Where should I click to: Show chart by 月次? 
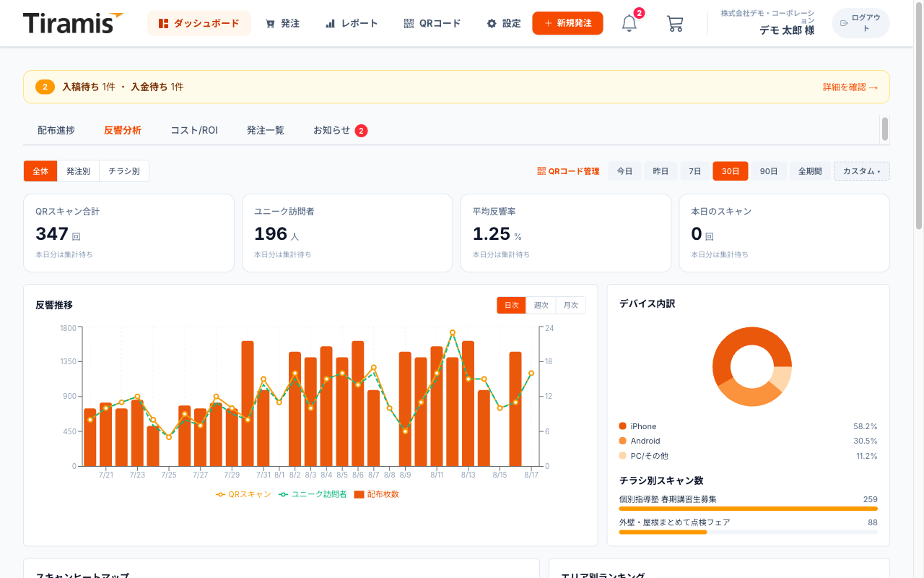[571, 305]
